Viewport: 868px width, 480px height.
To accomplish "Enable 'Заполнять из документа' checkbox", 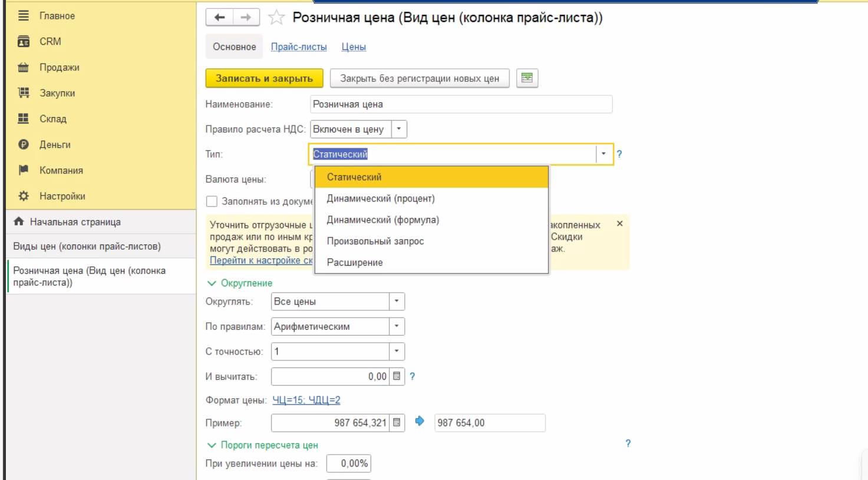I will (212, 201).
